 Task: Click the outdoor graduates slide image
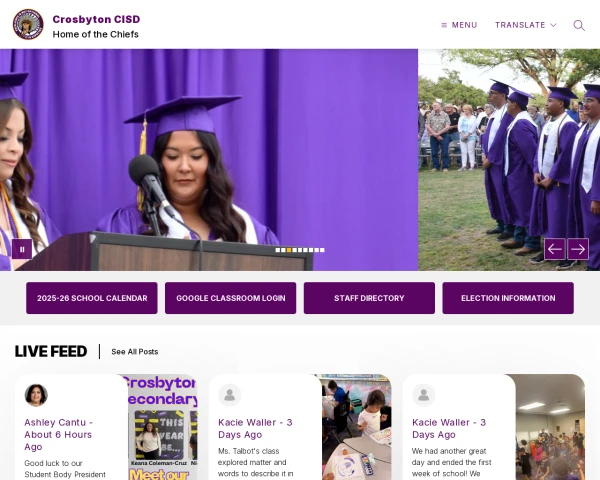coord(509,160)
